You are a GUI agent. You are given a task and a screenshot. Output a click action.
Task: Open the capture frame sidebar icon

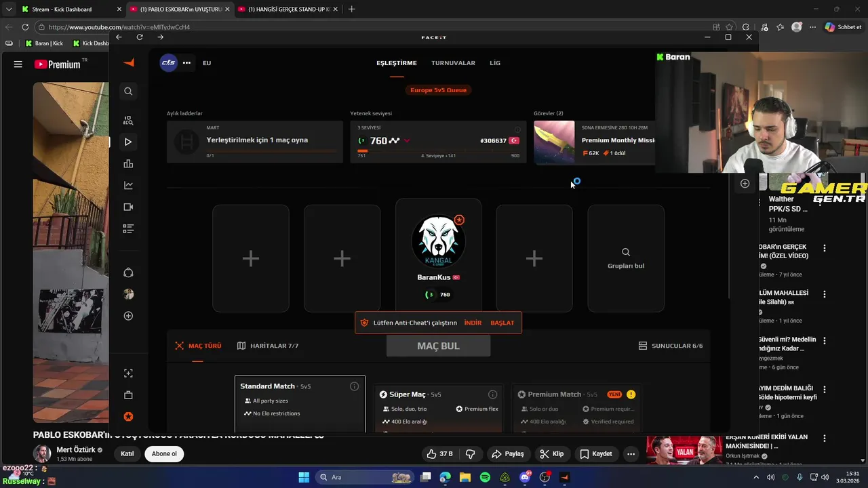tap(128, 373)
